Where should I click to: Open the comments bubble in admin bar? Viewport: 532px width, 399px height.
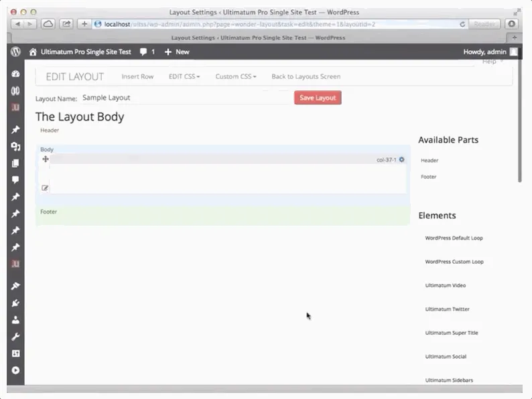click(x=143, y=52)
